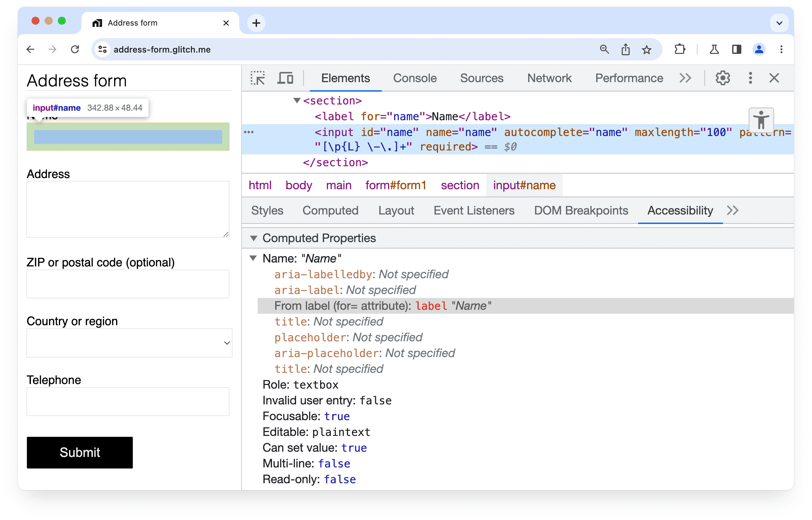Click the Submit button
The image size is (812, 520).
(x=80, y=452)
